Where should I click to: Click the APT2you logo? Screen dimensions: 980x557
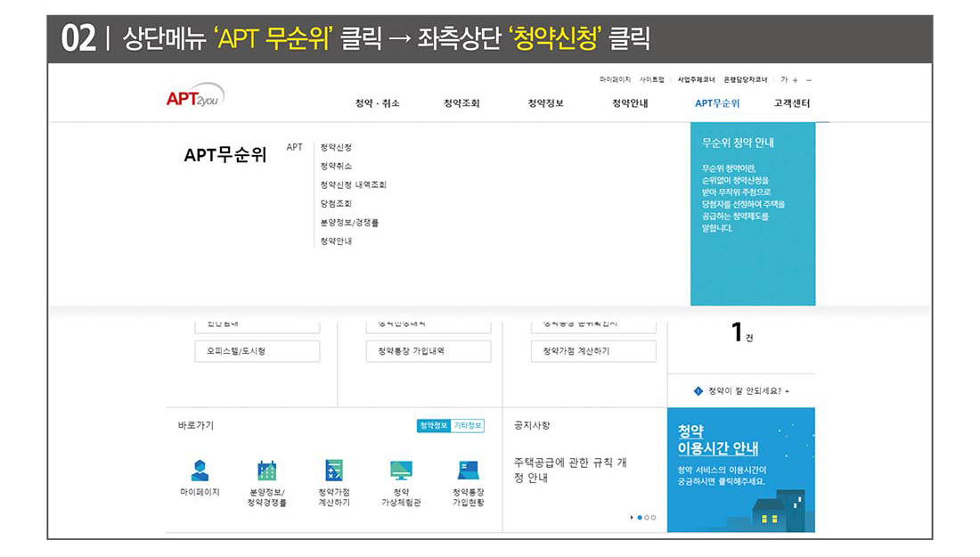pos(195,95)
